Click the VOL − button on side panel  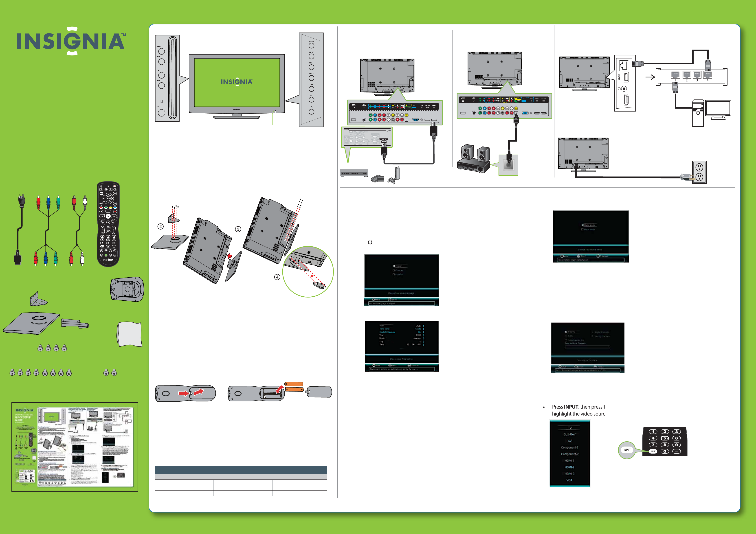click(x=311, y=78)
